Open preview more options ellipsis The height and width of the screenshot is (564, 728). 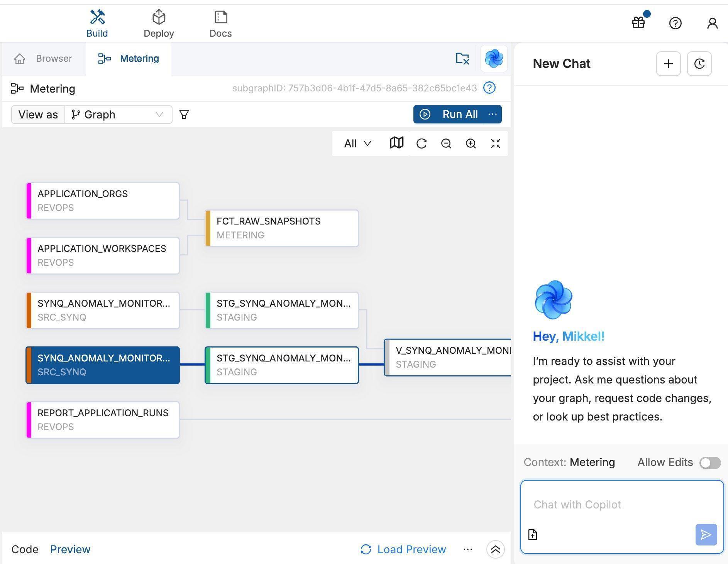pyautogui.click(x=468, y=549)
